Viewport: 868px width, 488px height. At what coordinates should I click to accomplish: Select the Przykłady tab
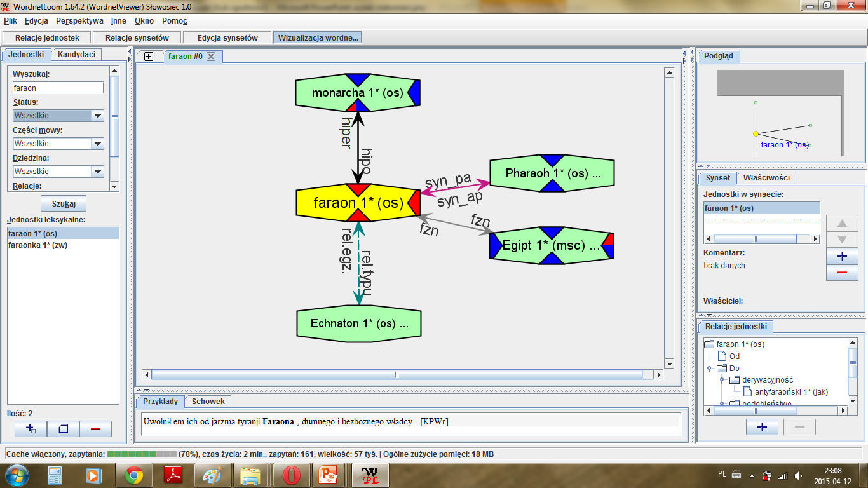click(x=160, y=402)
